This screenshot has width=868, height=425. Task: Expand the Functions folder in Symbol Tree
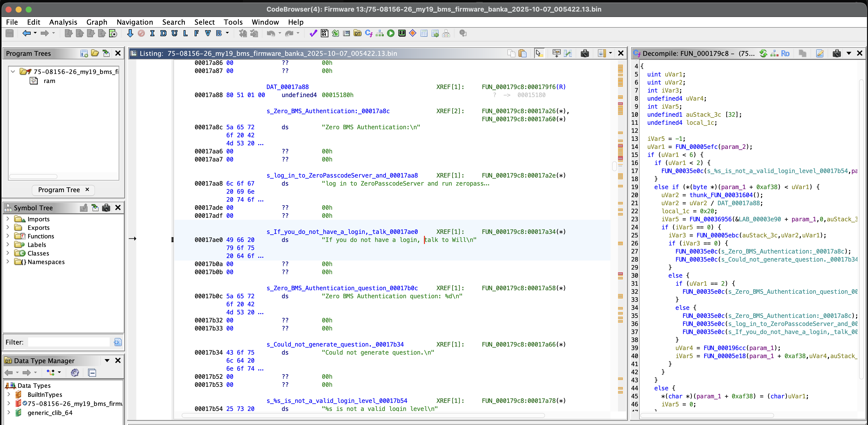(8, 236)
